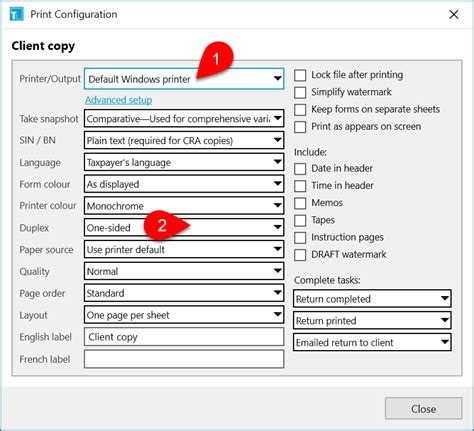
Task: Open the Duplex One-sided dropdown
Action: [x=184, y=227]
